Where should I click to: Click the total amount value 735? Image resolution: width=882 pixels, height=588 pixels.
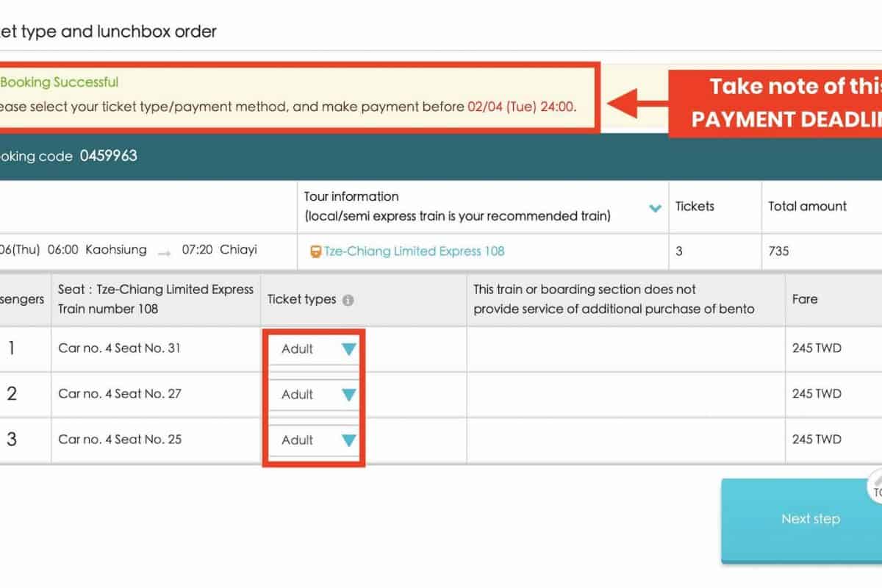(778, 251)
